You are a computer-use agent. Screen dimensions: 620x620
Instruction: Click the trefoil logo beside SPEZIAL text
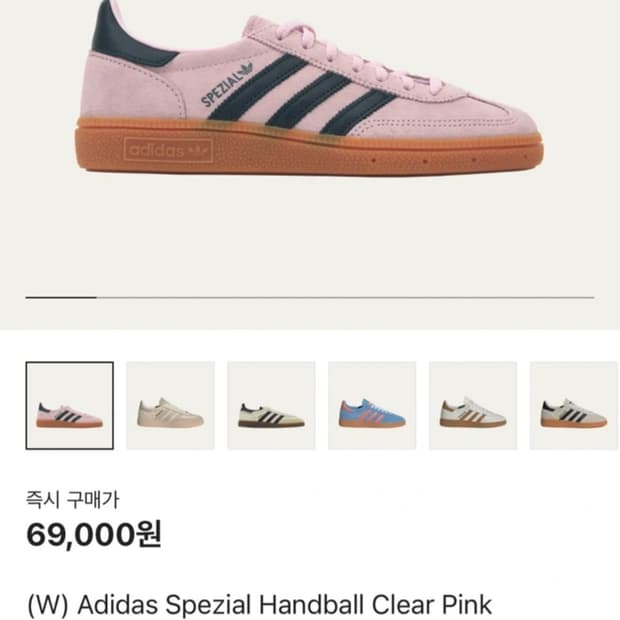(x=246, y=71)
